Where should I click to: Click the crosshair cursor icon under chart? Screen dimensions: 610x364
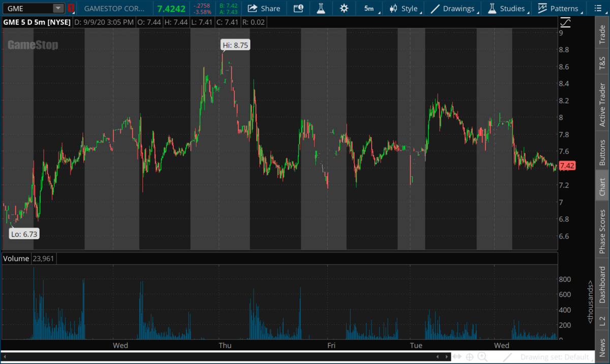(x=469, y=357)
